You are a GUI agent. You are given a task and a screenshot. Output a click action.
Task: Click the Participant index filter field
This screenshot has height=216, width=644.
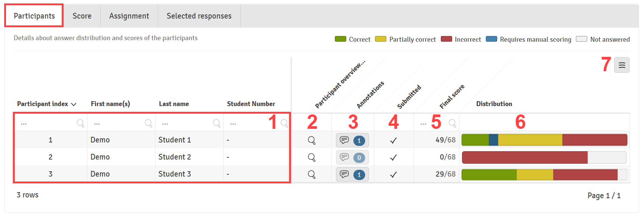(51, 123)
